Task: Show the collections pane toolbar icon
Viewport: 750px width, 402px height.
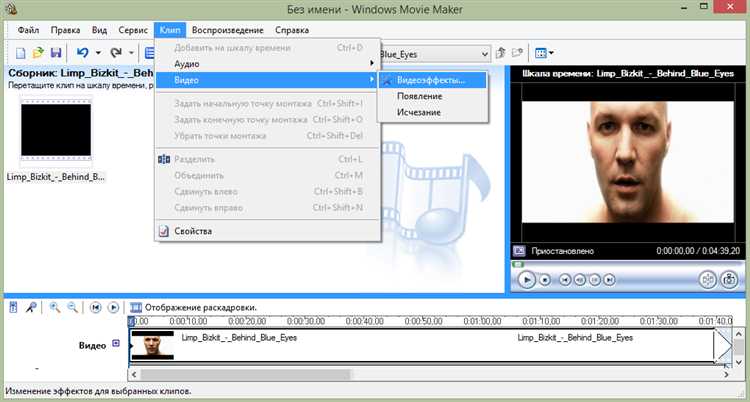Action: click(149, 53)
